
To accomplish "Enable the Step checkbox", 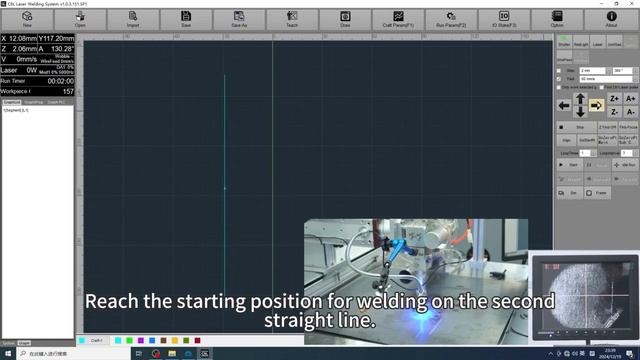I will point(559,71).
